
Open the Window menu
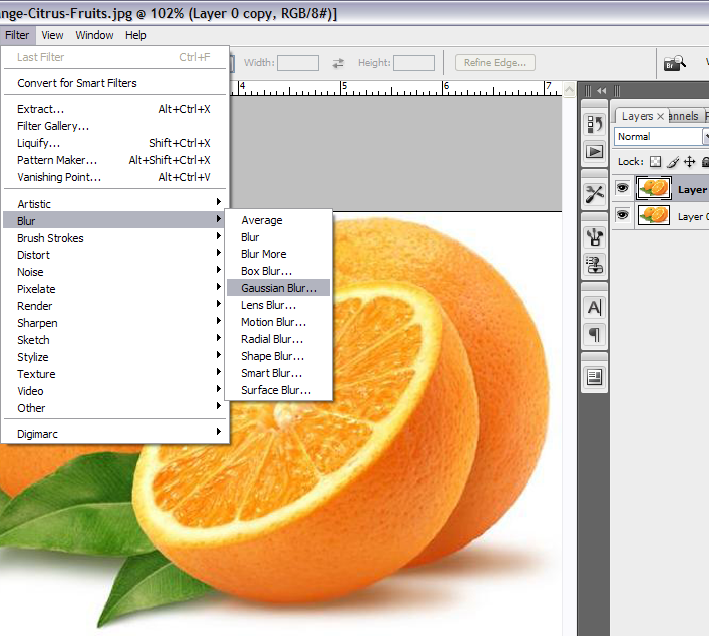[x=94, y=35]
